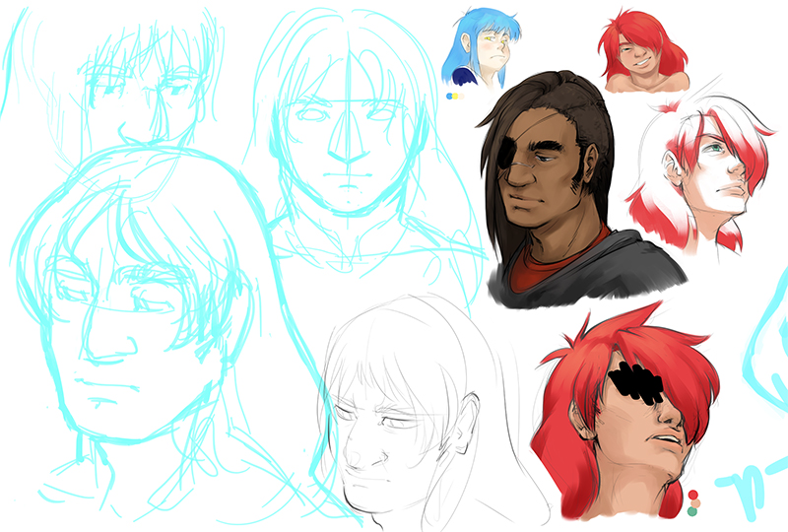The image size is (788, 532).
Task: Click the ear on the pencil sketch
Action: point(464,433)
